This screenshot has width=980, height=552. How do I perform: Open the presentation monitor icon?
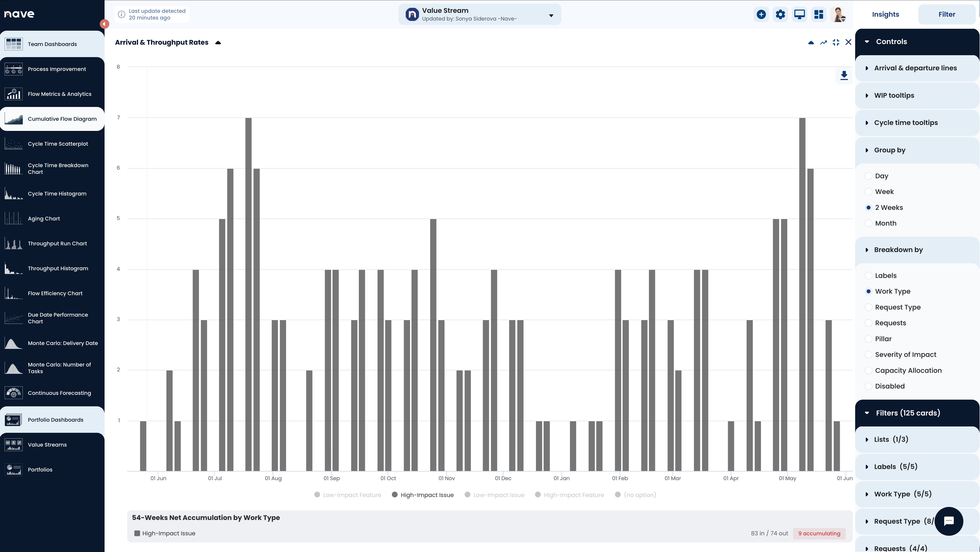799,14
